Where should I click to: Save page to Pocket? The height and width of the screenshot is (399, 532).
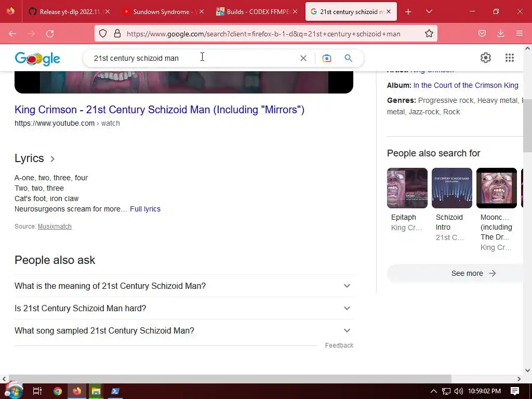point(482,33)
